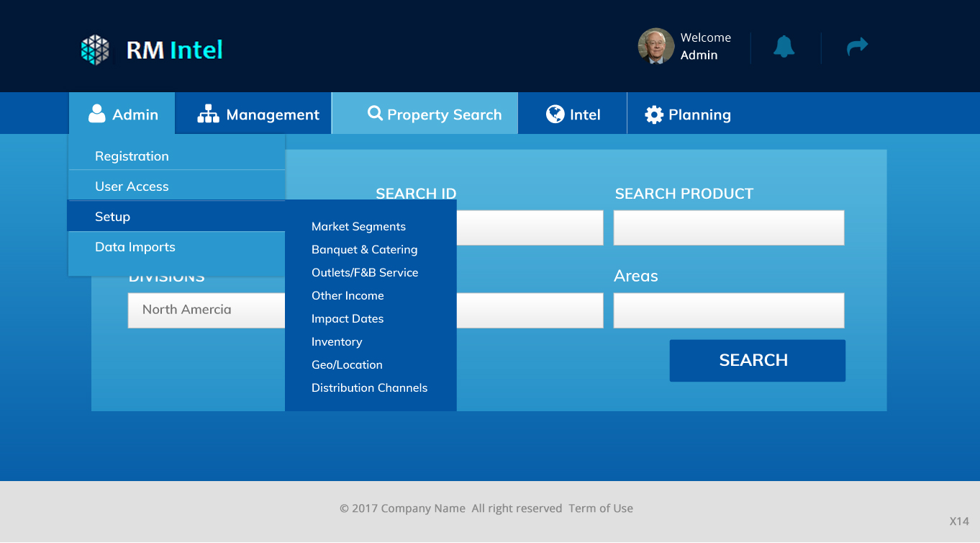Click inside the SEARCH PRODUCT field
This screenshot has width=980, height=543.
(x=728, y=227)
